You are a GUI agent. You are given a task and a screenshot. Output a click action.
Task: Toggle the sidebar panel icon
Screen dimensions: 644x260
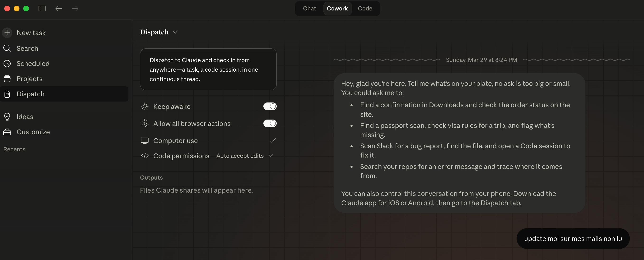(x=42, y=9)
